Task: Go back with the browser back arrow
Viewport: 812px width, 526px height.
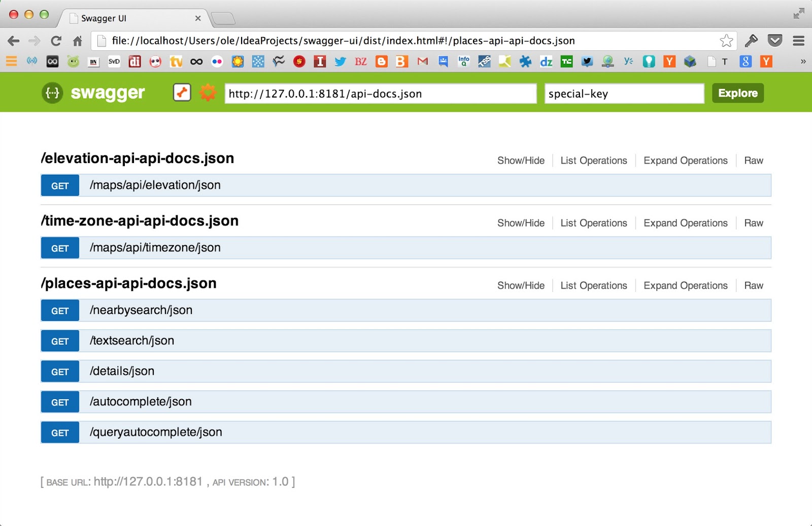Action: click(x=14, y=41)
